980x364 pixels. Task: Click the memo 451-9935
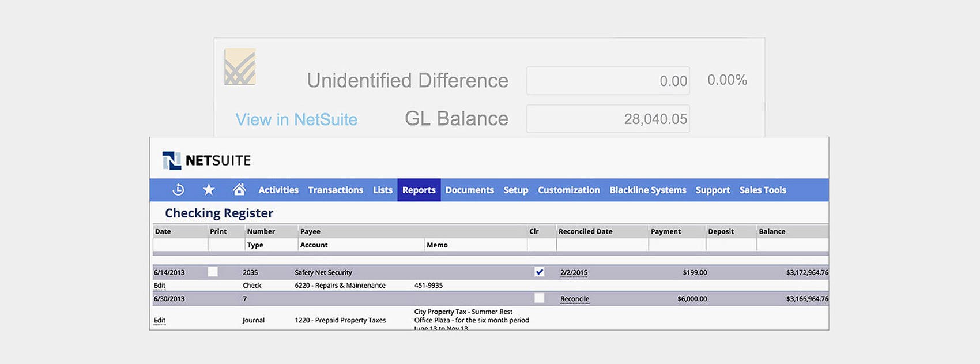pyautogui.click(x=429, y=286)
